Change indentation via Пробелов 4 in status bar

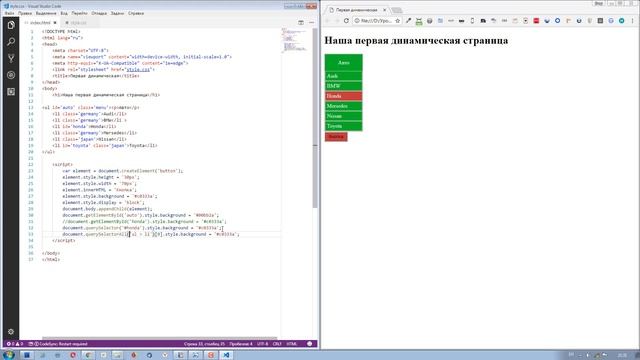click(241, 344)
